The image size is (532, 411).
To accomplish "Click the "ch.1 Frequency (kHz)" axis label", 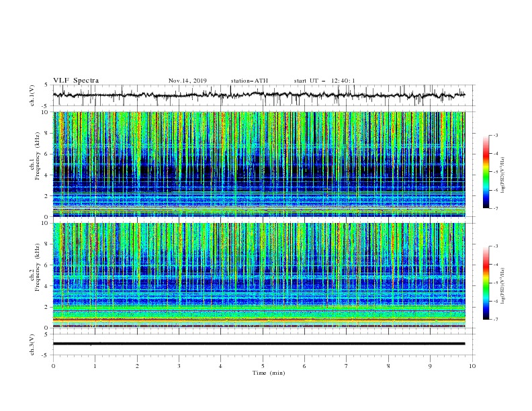I will pyautogui.click(x=35, y=156).
